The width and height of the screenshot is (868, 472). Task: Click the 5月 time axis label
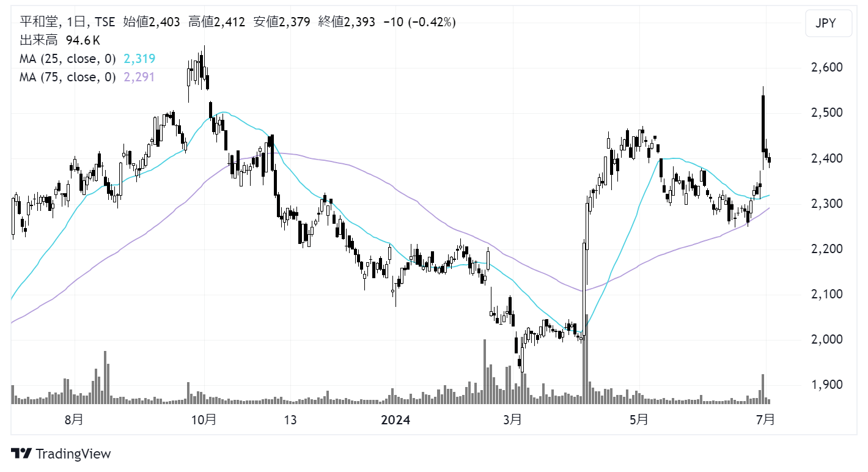638,419
